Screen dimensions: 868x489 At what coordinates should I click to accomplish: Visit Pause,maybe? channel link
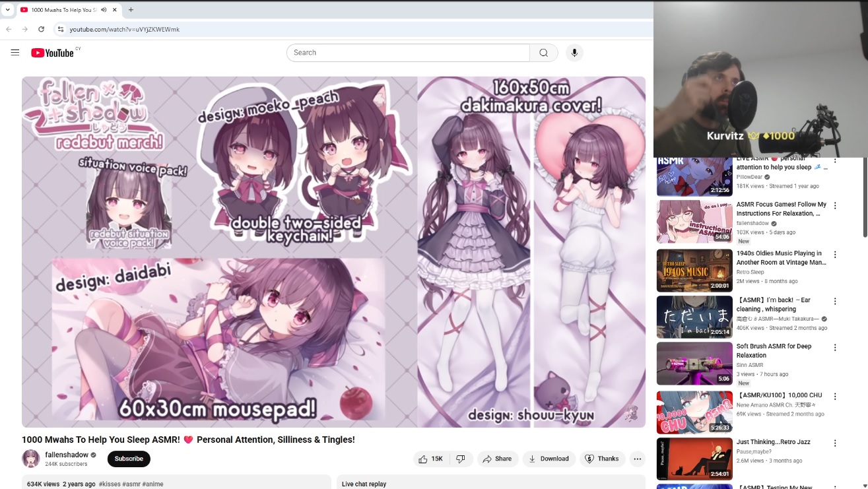pos(754,451)
